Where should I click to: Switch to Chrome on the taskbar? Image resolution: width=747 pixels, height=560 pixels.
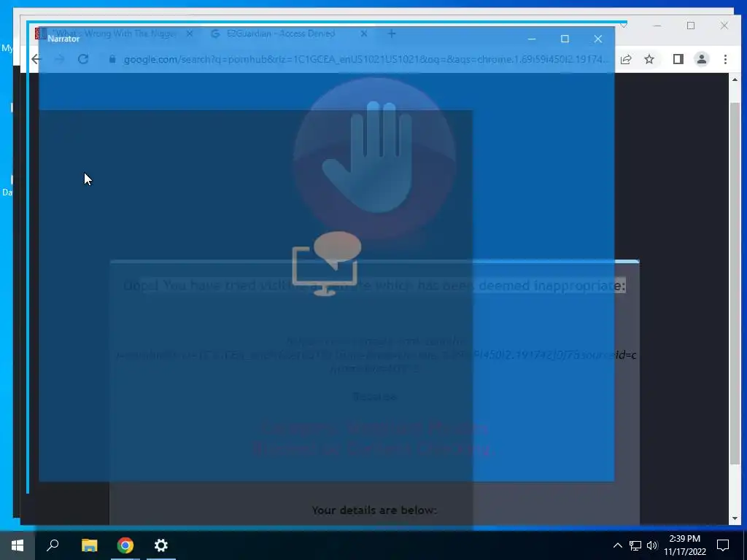point(125,545)
